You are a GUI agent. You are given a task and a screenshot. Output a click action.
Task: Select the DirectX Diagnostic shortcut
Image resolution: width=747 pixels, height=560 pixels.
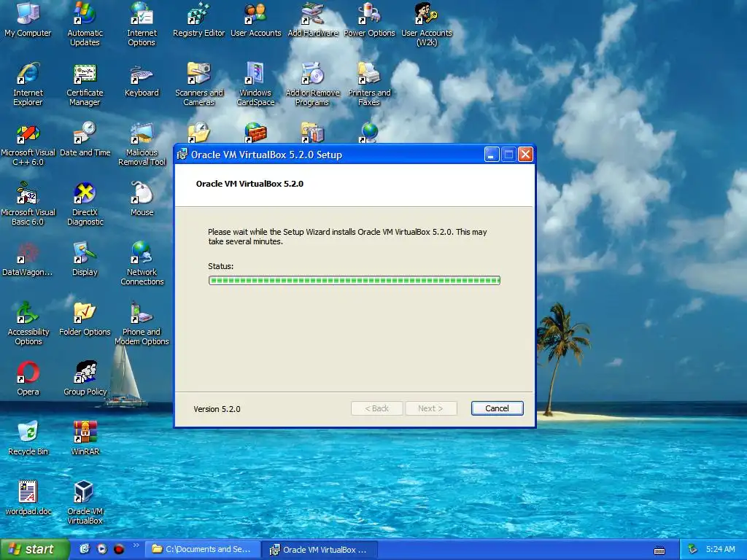click(x=85, y=204)
